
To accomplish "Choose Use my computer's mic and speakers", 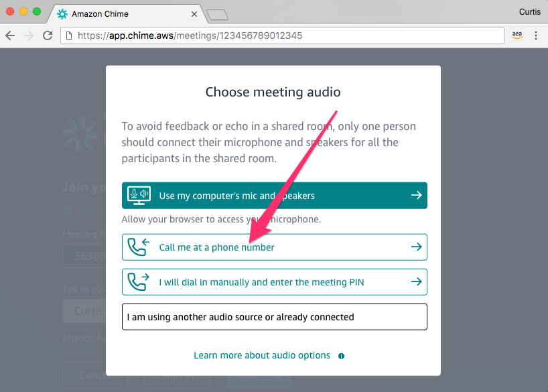I will click(x=275, y=196).
